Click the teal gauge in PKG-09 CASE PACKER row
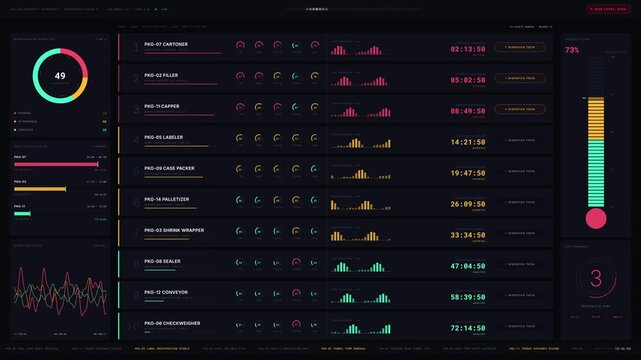Image resolution: width=641 pixels, height=360 pixels. coord(314,169)
